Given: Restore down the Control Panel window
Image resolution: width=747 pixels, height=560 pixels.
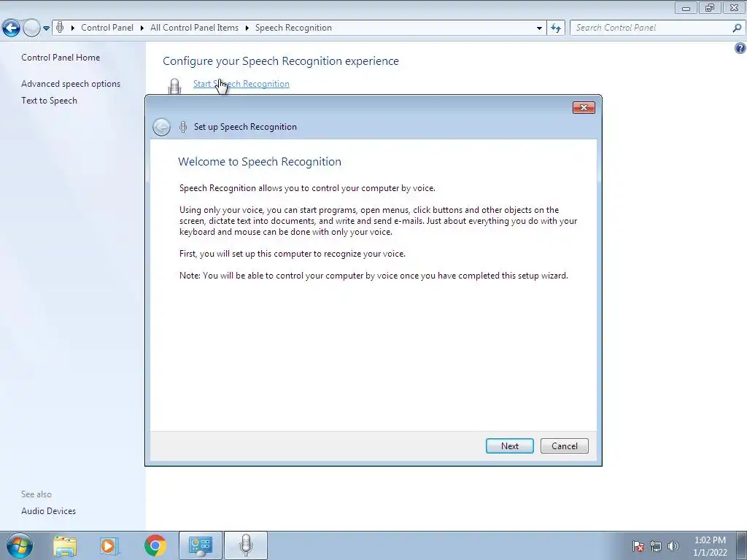Looking at the screenshot, I should [710, 7].
